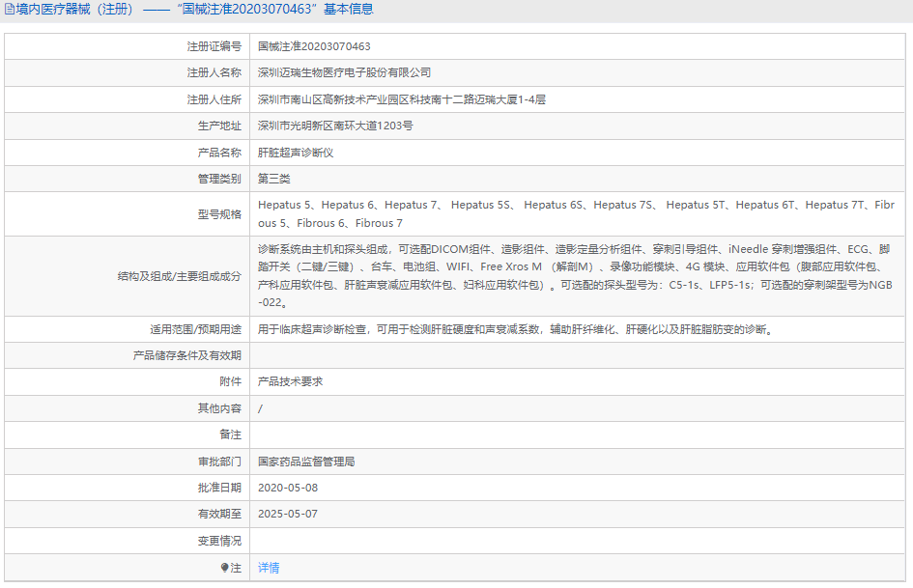913x588 pixels.
Task: Click the 管理类别 label cell
Action: click(127, 179)
